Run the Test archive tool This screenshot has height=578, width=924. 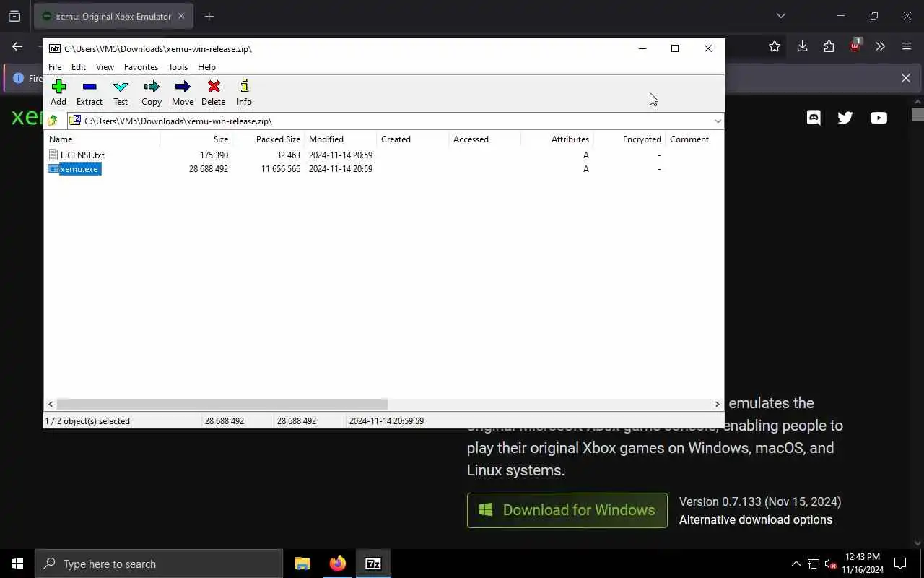coord(121,92)
